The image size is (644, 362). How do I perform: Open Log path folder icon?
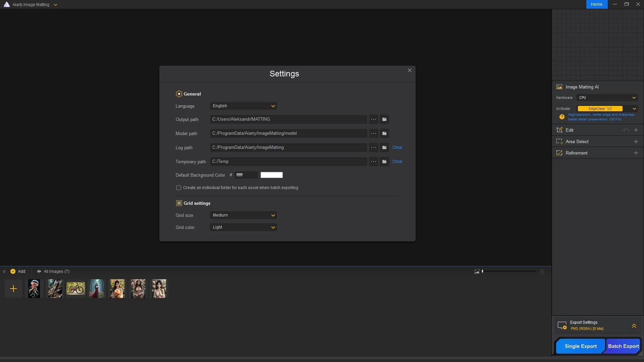tap(384, 147)
